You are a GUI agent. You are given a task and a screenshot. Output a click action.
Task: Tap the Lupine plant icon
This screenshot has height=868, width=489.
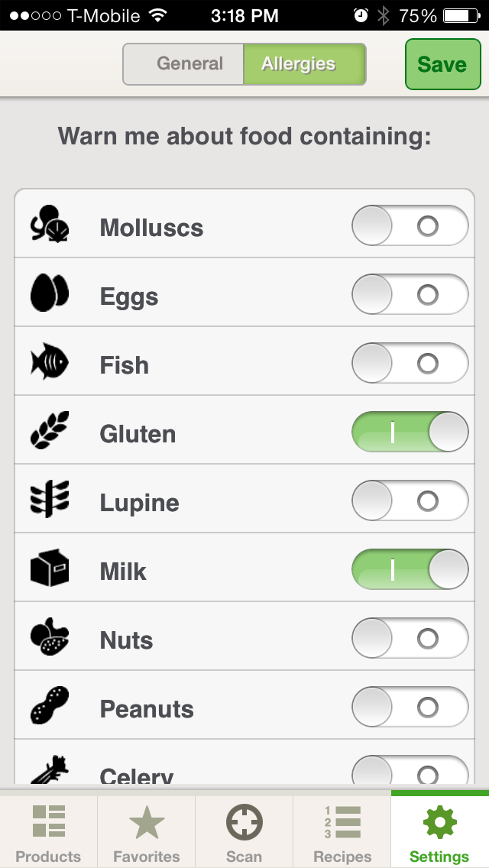pos(50,500)
